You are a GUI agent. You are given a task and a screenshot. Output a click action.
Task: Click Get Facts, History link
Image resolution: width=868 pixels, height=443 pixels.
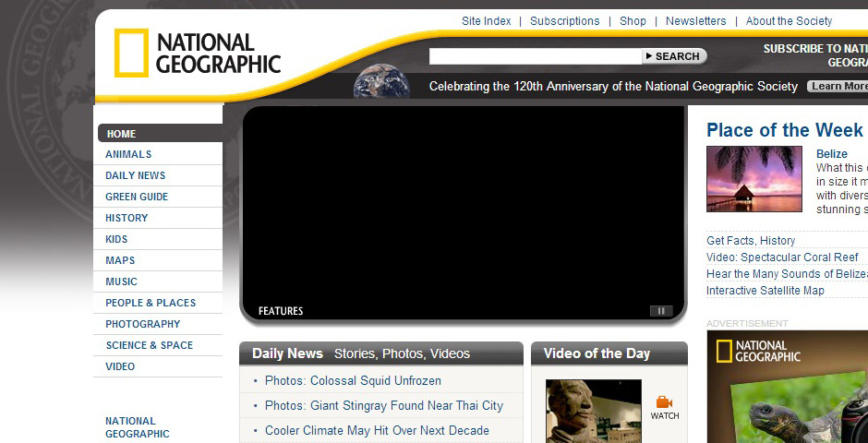(751, 241)
